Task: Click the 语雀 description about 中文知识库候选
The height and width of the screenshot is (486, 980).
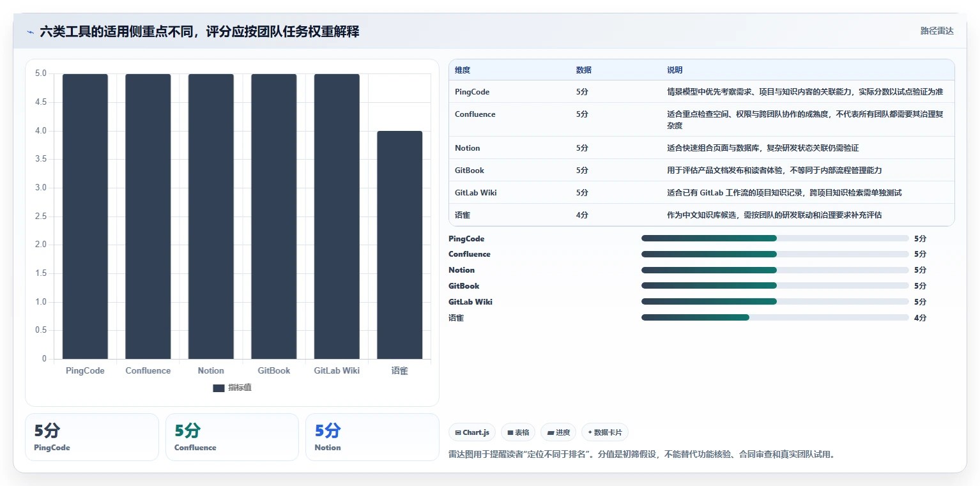Action: point(774,215)
